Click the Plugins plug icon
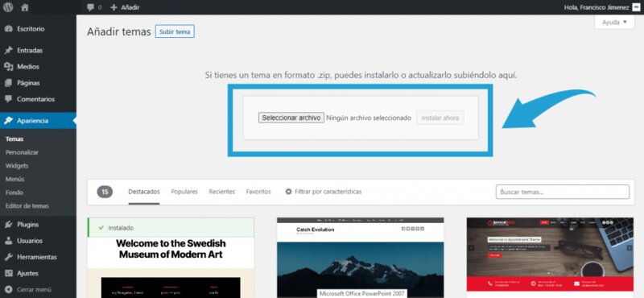 8,225
